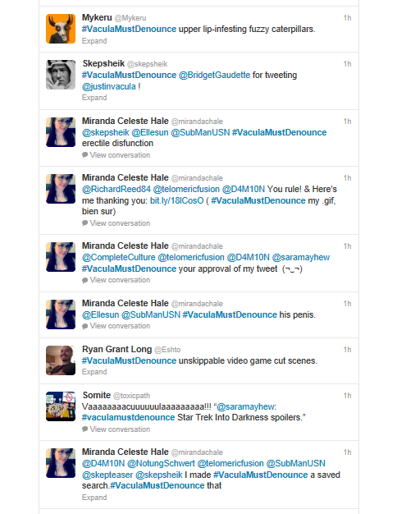Expand Mykeru's fuzzy caterpillars tweet
Screen dimensions: 420x514
click(94, 41)
